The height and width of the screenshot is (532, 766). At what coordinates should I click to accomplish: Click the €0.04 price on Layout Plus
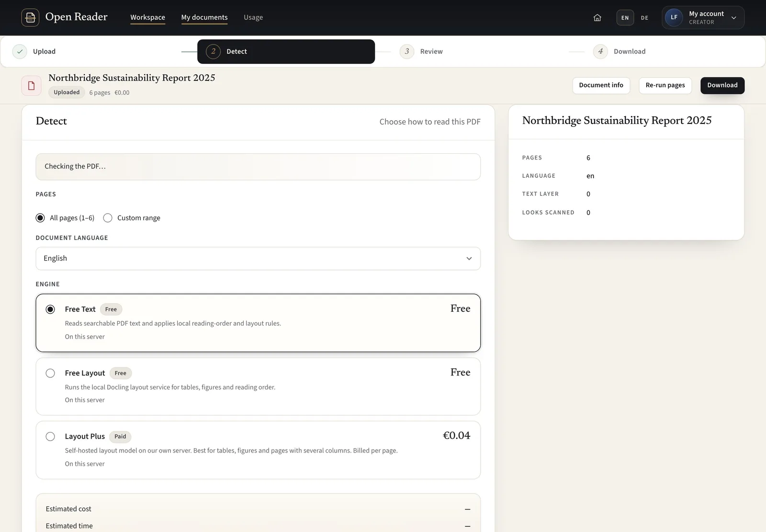pos(456,435)
